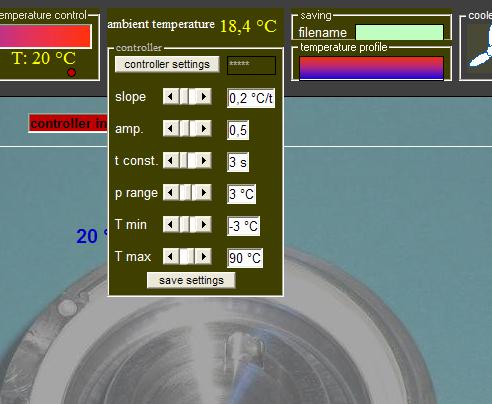This screenshot has height=404, width=492.
Task: Select the slope value field 0,2 °C/t
Action: (x=251, y=98)
